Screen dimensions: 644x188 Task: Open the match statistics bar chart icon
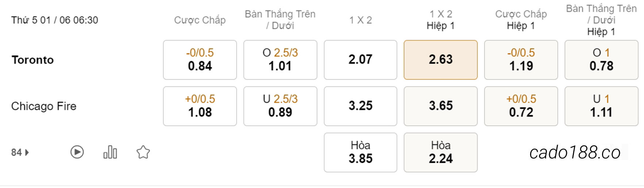110,152
